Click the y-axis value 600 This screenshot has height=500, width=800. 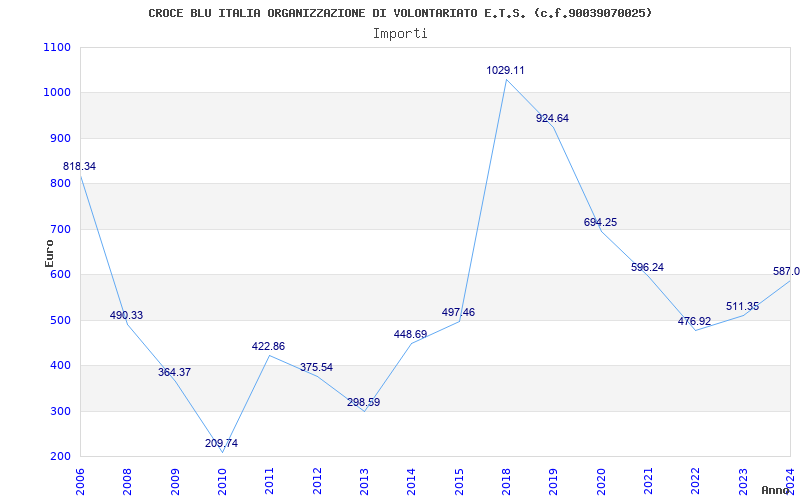coord(60,274)
